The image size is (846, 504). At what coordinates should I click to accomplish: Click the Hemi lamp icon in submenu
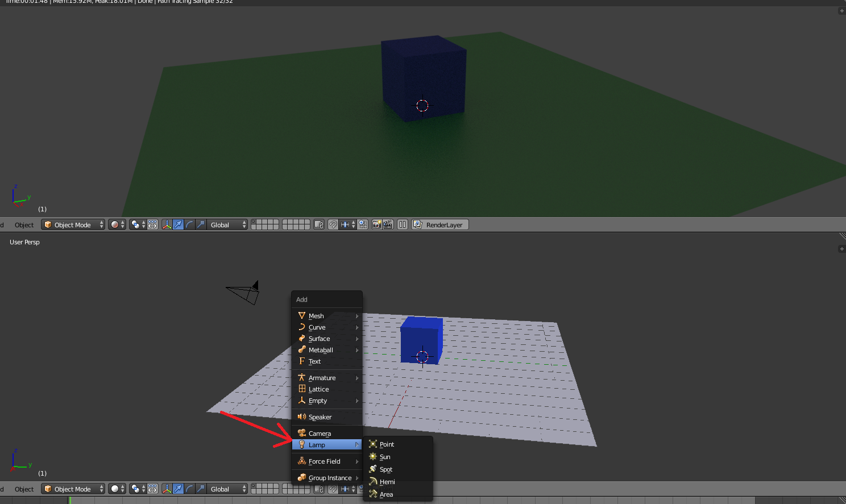(373, 481)
